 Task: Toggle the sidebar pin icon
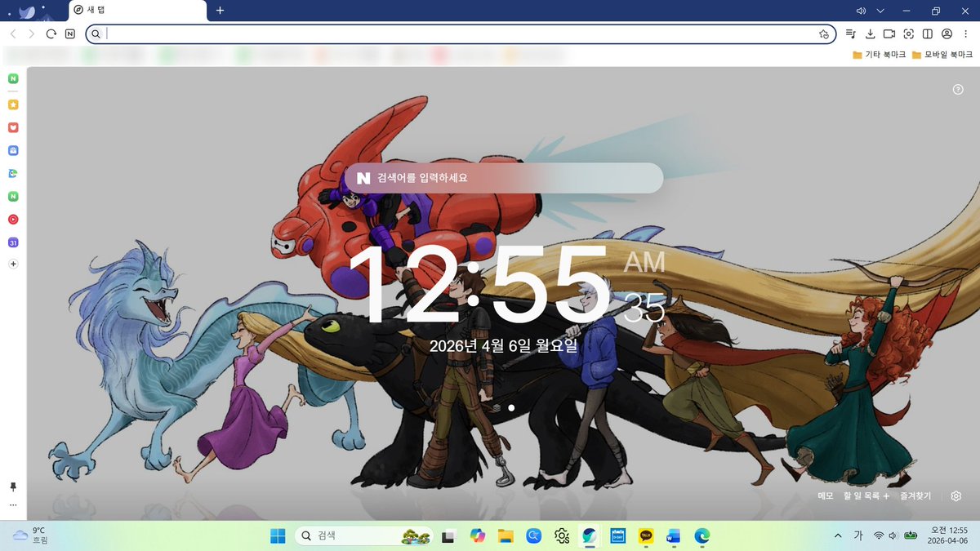coord(13,487)
